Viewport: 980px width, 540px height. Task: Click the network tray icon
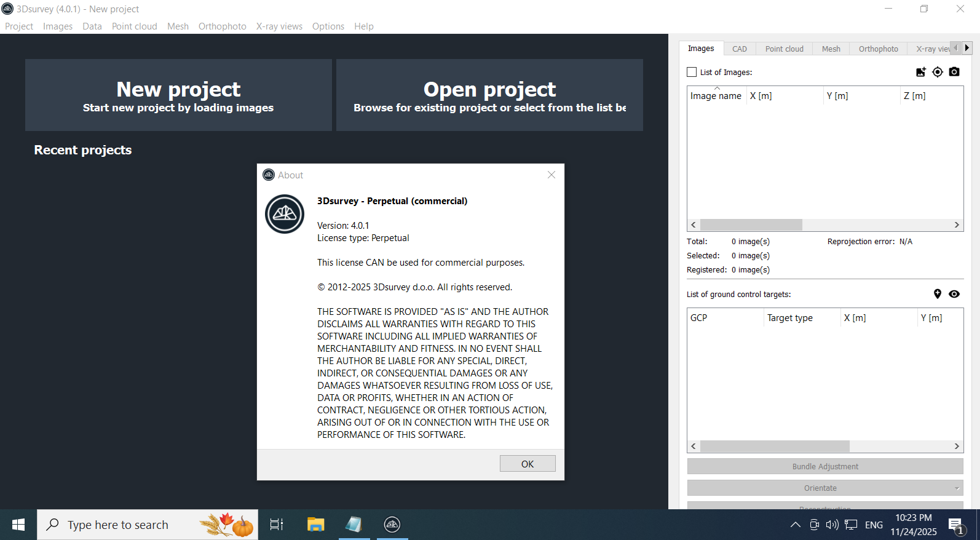point(851,525)
